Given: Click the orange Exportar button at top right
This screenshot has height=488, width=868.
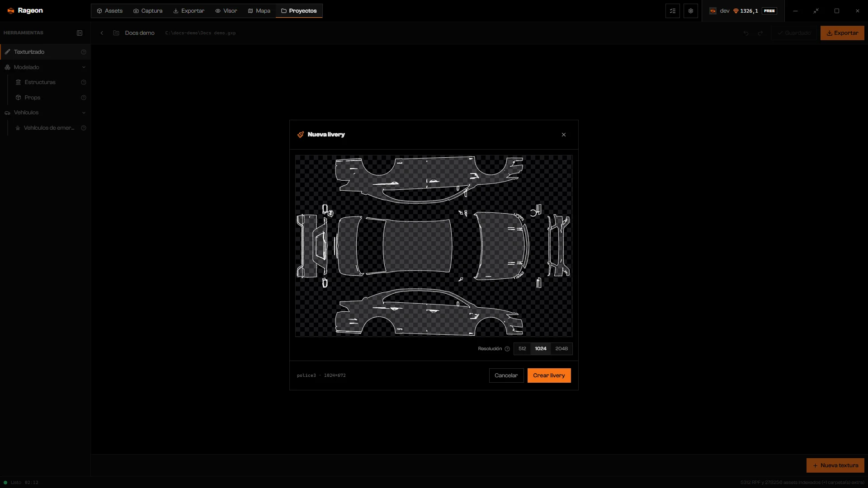Looking at the screenshot, I should click(x=842, y=33).
